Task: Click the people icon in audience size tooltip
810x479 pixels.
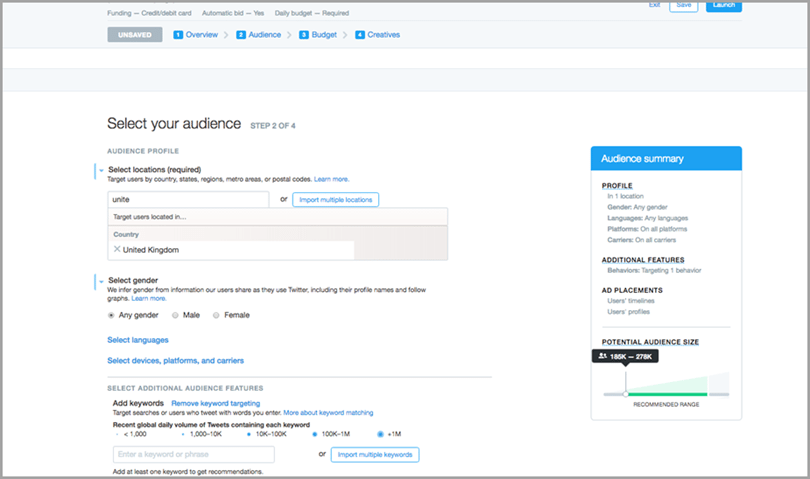Action: (x=602, y=356)
